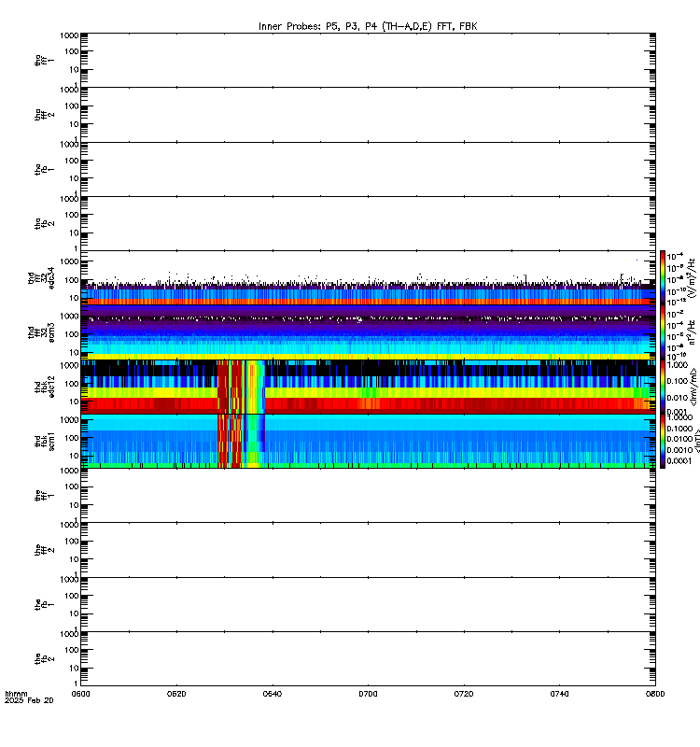Click the '0.100' tick on the mV/m color bar
This screenshot has height=747, width=700.
pyautogui.click(x=678, y=381)
